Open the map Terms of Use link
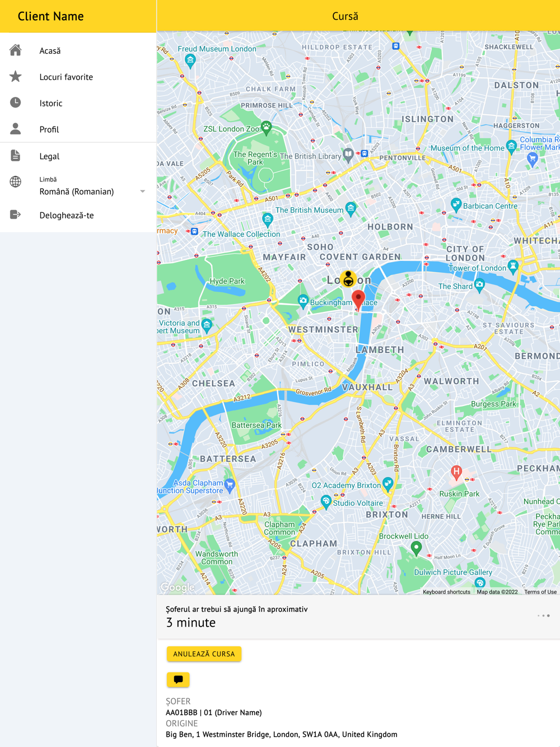The image size is (560, 747). [x=540, y=592]
